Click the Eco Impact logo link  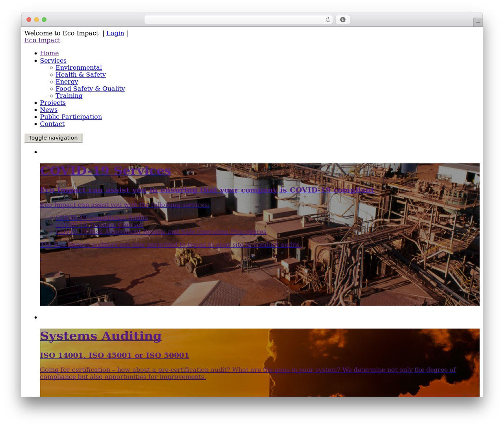click(x=42, y=40)
